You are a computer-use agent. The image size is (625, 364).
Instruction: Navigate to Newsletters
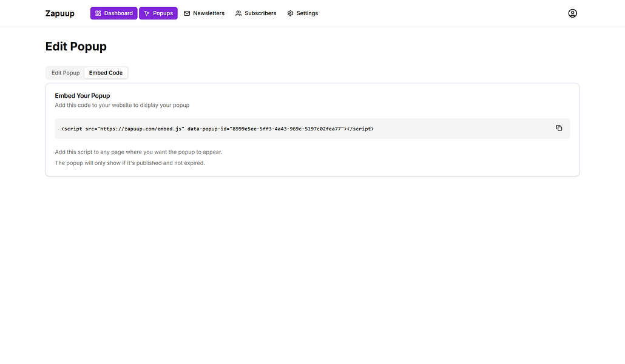point(204,13)
